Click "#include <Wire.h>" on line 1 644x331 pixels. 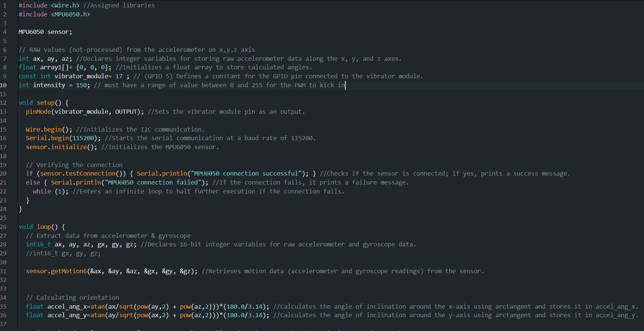pos(49,5)
